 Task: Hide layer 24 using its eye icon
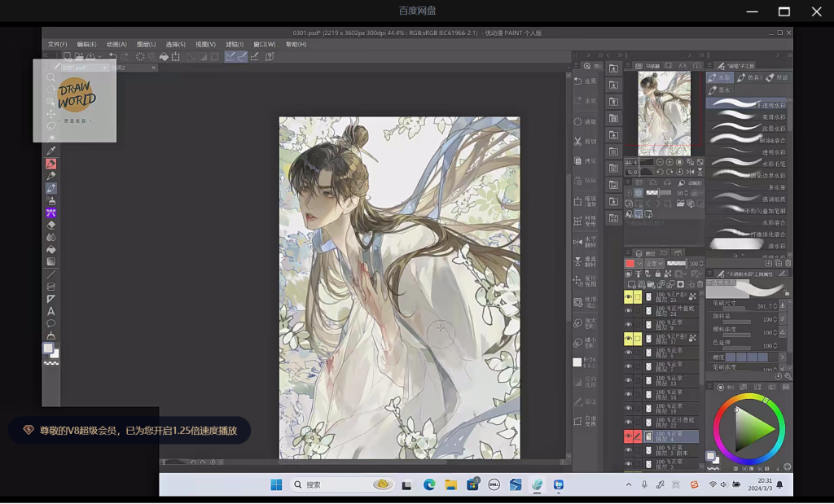[x=628, y=311]
